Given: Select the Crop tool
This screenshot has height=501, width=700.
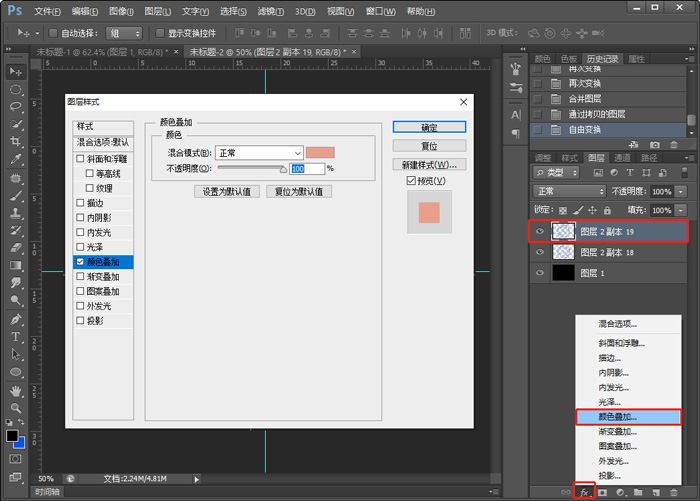Looking at the screenshot, I should tap(16, 142).
